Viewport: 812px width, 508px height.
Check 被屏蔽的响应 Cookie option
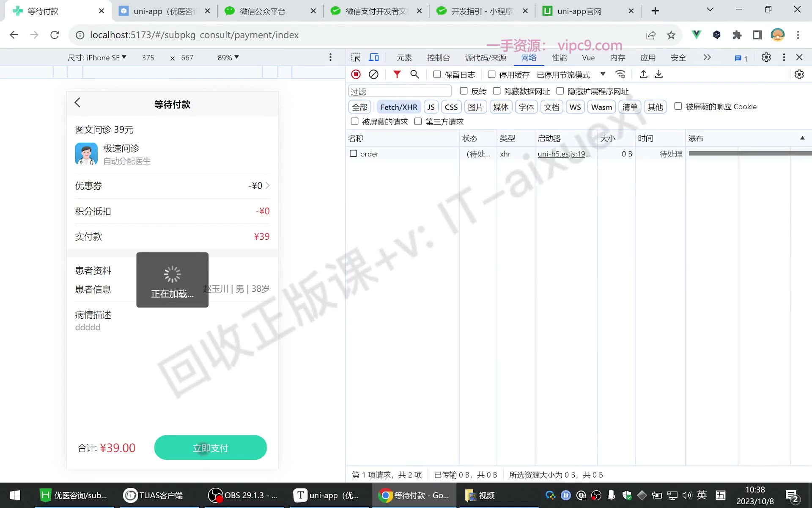point(678,106)
